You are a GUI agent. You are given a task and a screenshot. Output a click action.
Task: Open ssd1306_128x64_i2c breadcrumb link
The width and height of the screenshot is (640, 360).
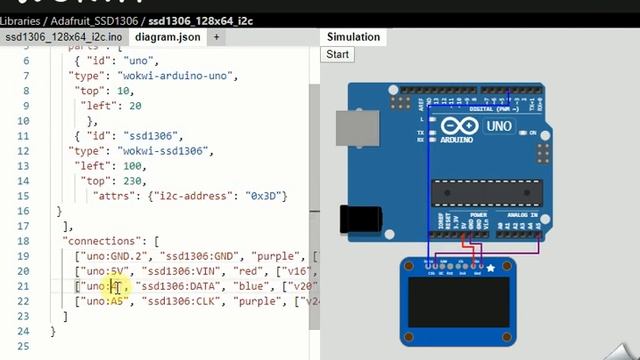(200, 21)
